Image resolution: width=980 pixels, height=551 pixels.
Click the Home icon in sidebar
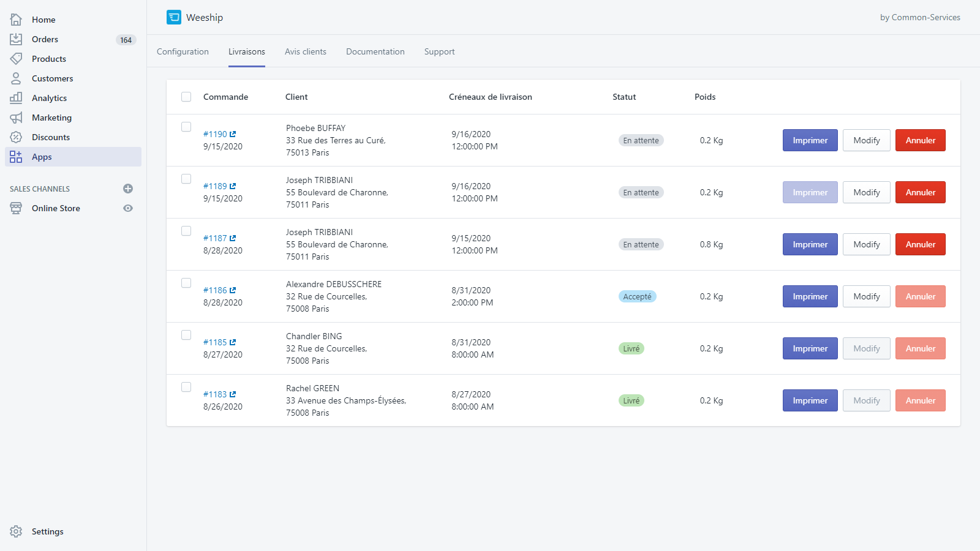pyautogui.click(x=16, y=20)
